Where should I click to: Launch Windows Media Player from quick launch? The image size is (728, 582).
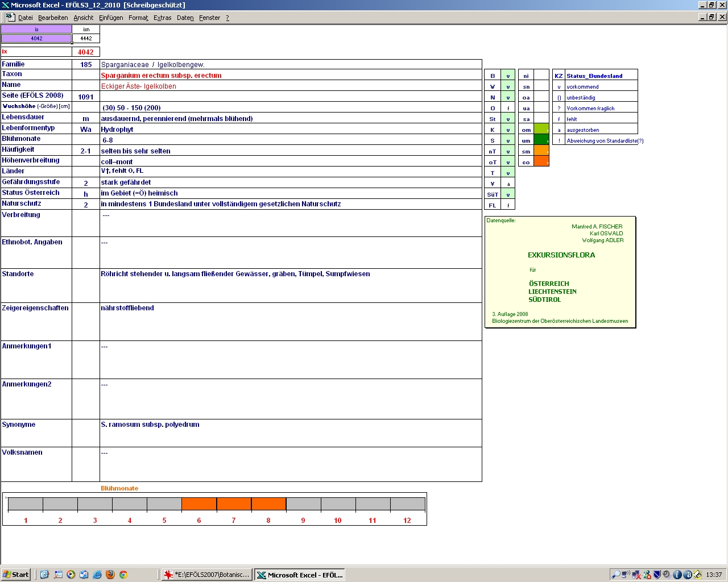71,575
